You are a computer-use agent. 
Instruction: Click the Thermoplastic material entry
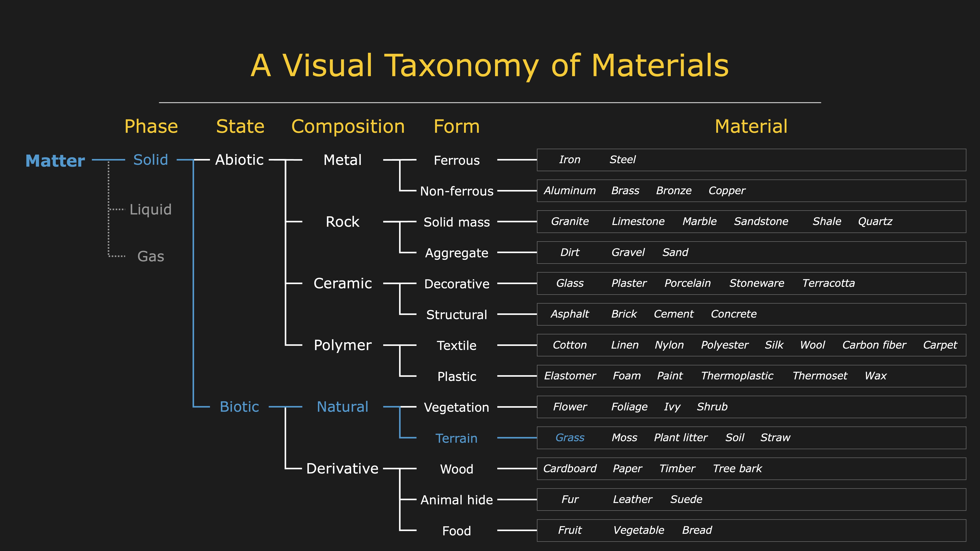click(x=737, y=376)
